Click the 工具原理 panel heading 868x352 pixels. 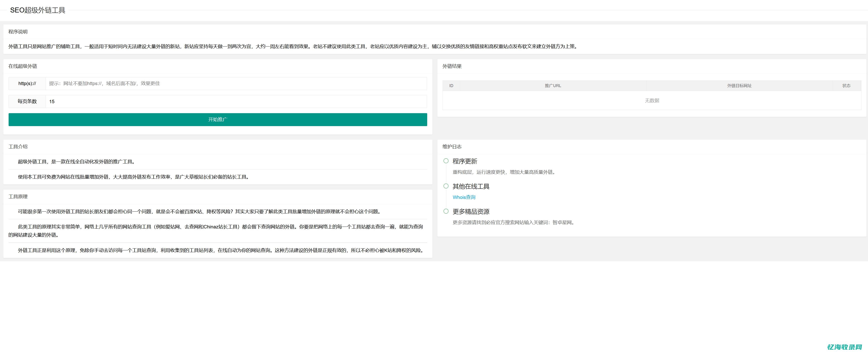point(18,196)
